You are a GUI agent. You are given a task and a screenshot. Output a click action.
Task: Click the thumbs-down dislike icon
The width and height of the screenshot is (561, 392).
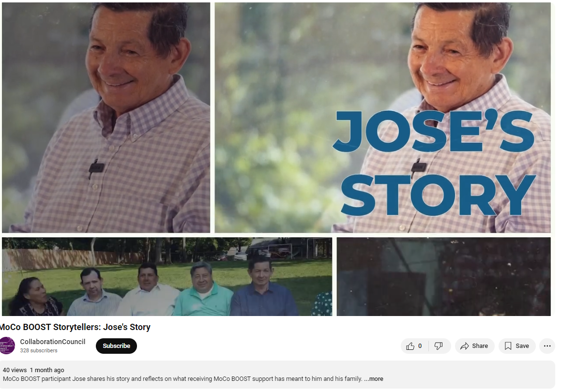point(438,346)
